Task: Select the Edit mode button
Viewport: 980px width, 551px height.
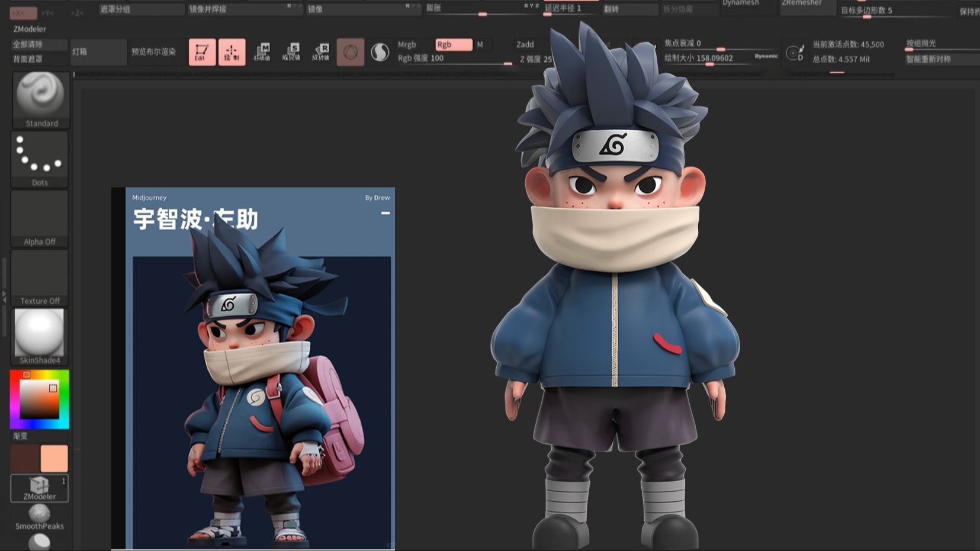Action: pos(202,52)
